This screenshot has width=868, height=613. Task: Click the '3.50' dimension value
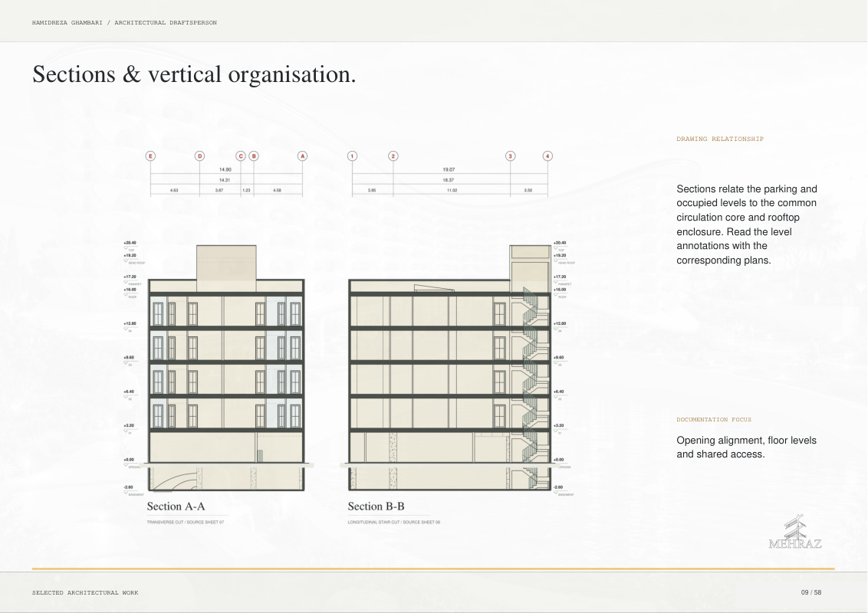tap(528, 190)
